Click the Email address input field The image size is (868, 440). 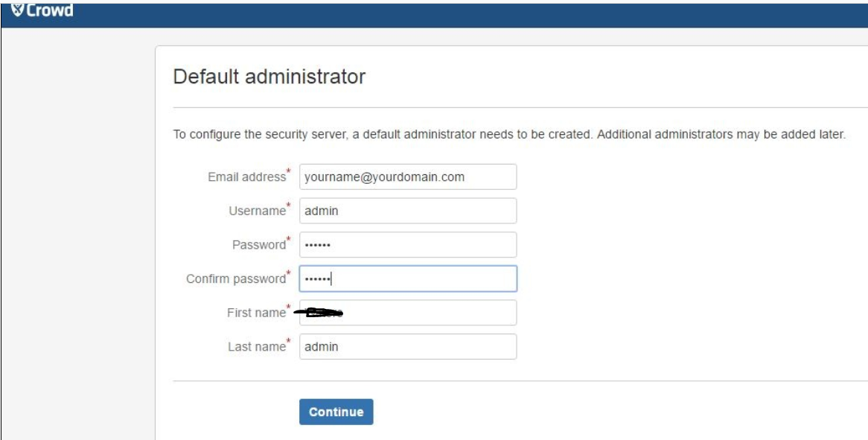(408, 177)
